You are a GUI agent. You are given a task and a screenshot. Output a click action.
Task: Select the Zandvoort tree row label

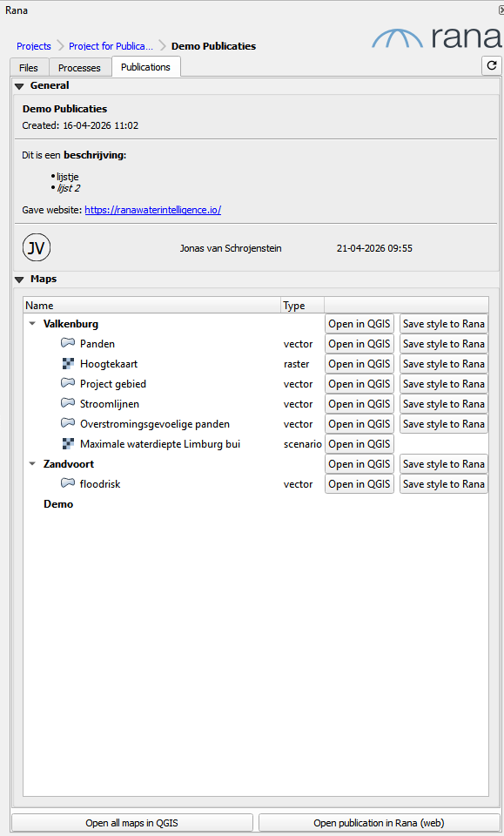(69, 464)
